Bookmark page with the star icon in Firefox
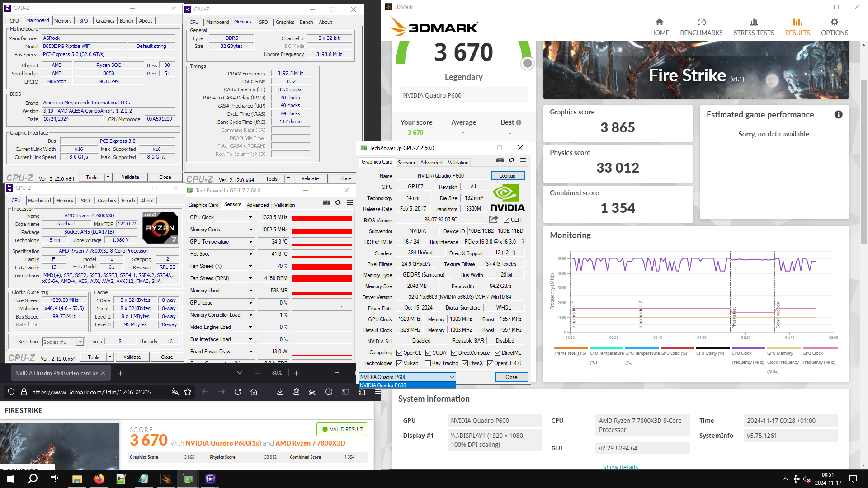868x488 pixels. point(188,392)
